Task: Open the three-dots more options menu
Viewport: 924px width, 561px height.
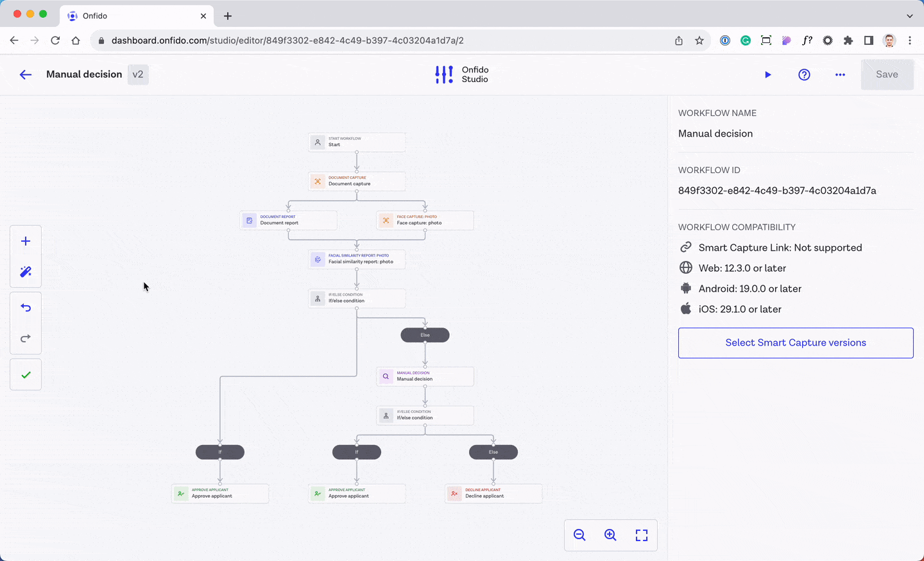Action: tap(840, 74)
